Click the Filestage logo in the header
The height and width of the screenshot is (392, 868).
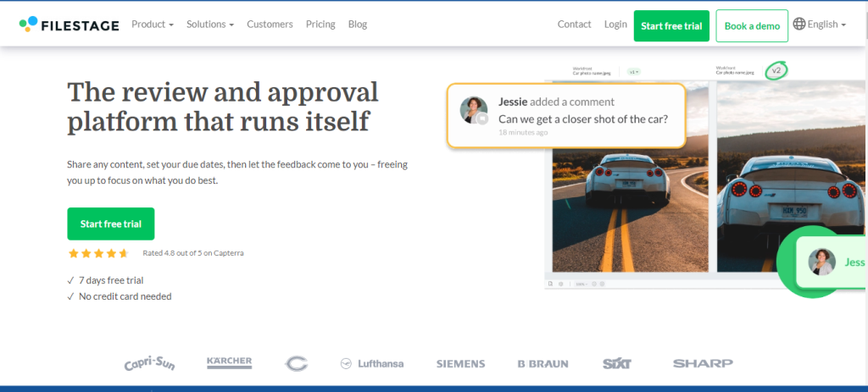click(x=70, y=25)
